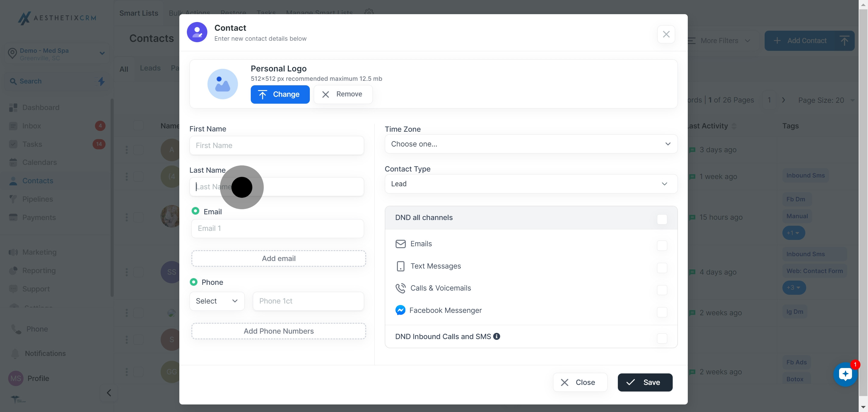This screenshot has width=868, height=412.
Task: Expand the Time Zone dropdown
Action: (x=531, y=144)
